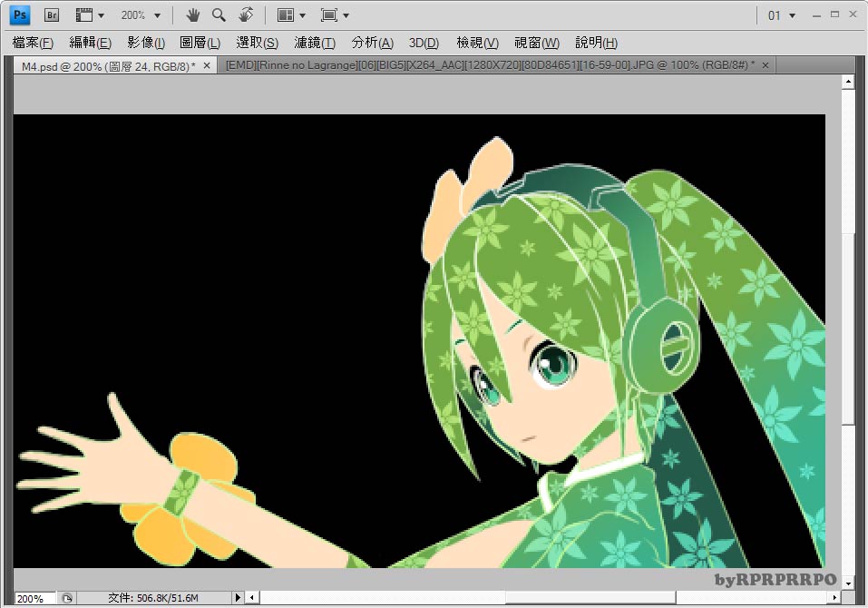This screenshot has height=608, width=868.
Task: Open status bar info options arrow
Action: 238,598
